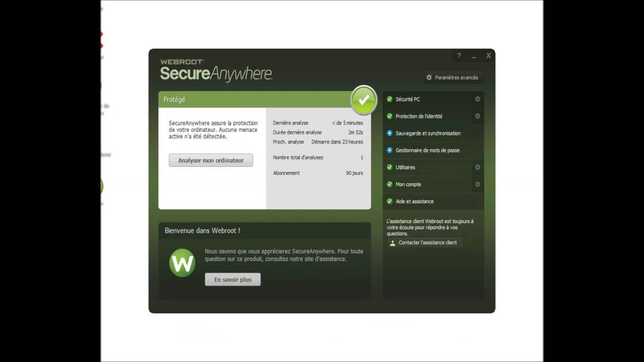Open Mon compte gear settings
The width and height of the screenshot is (644, 362).
[x=477, y=185]
